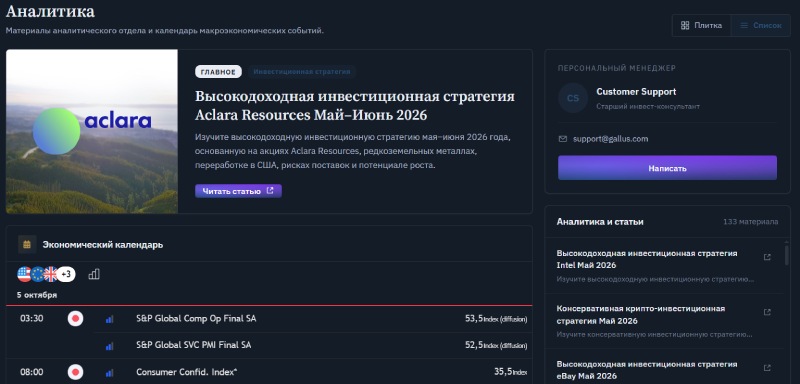This screenshot has width=800, height=384.
Task: Click the Аналитика и статьи heading
Action: [x=600, y=222]
